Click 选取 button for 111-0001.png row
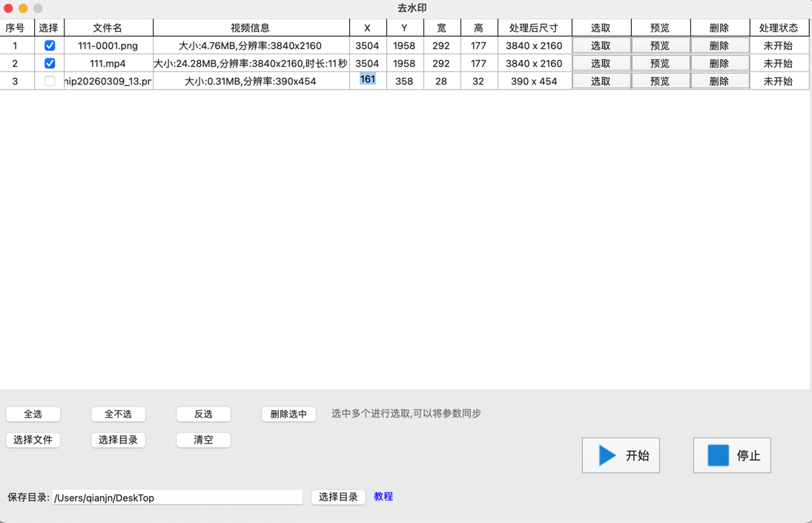This screenshot has width=812, height=523. click(x=601, y=45)
